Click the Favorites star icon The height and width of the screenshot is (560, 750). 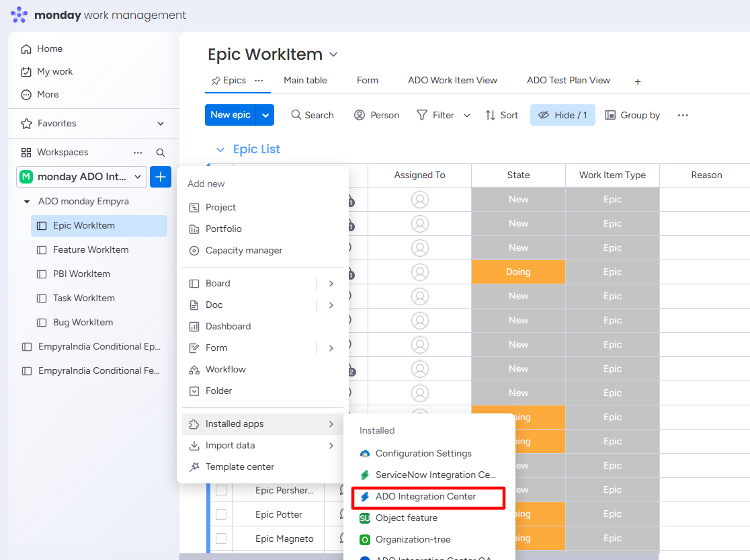click(26, 124)
